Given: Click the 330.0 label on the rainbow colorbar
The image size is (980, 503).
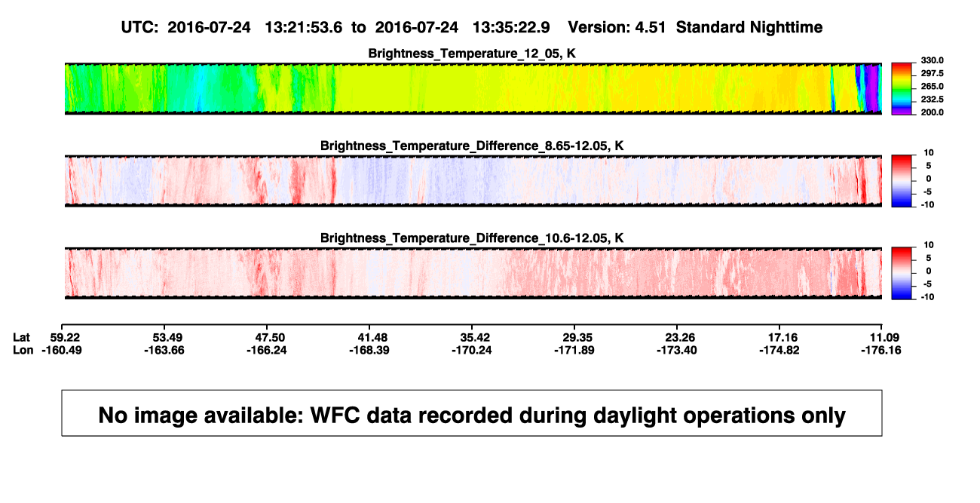Looking at the screenshot, I should pos(932,60).
